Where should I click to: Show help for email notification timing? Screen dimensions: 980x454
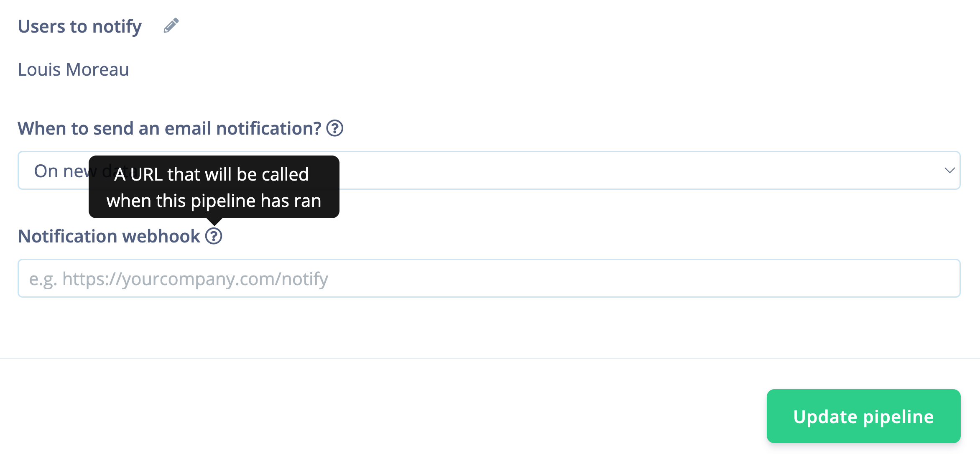(x=334, y=128)
